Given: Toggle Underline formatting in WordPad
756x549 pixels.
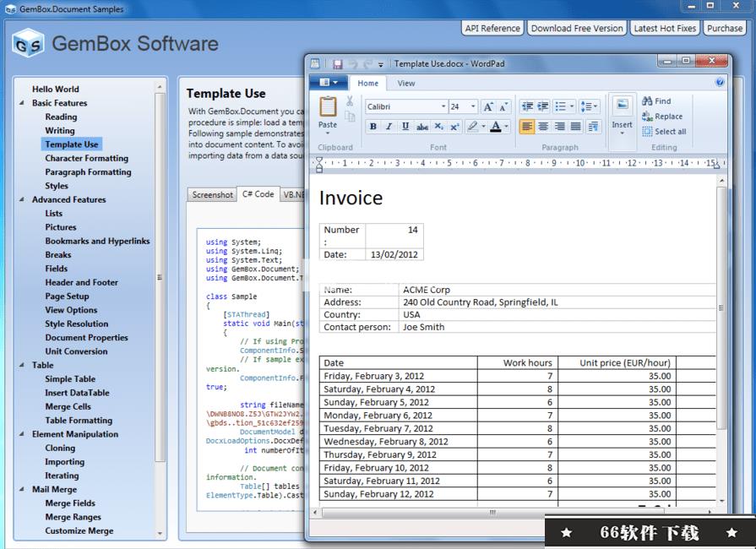Looking at the screenshot, I should click(405, 127).
